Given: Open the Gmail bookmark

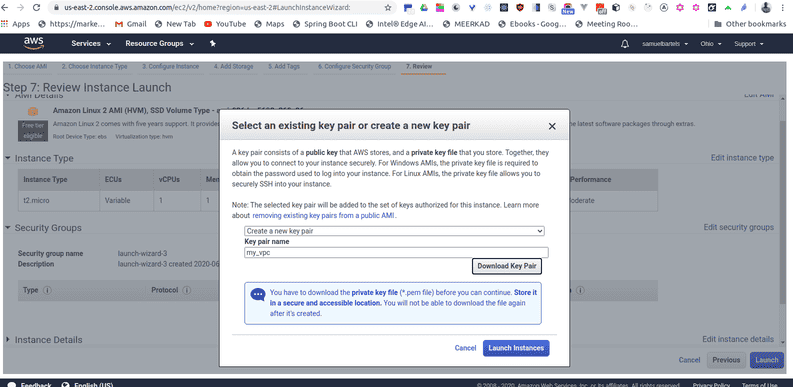Looking at the screenshot, I should 131,24.
